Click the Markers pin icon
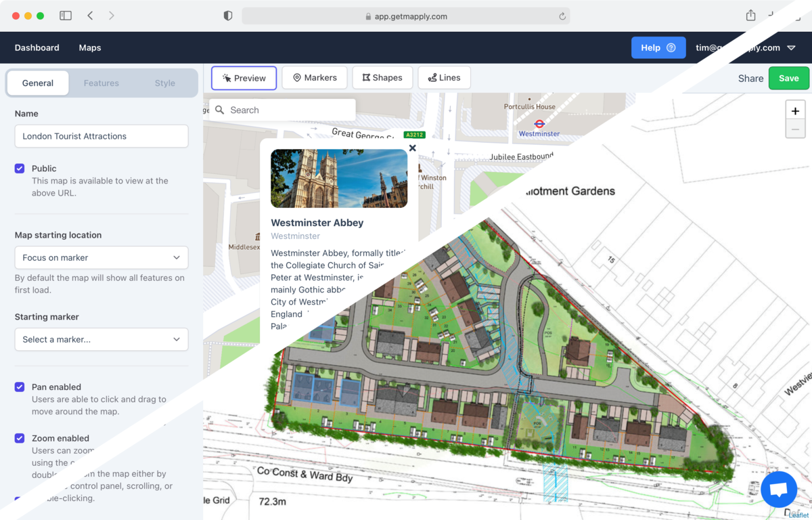This screenshot has width=812, height=520. click(297, 78)
